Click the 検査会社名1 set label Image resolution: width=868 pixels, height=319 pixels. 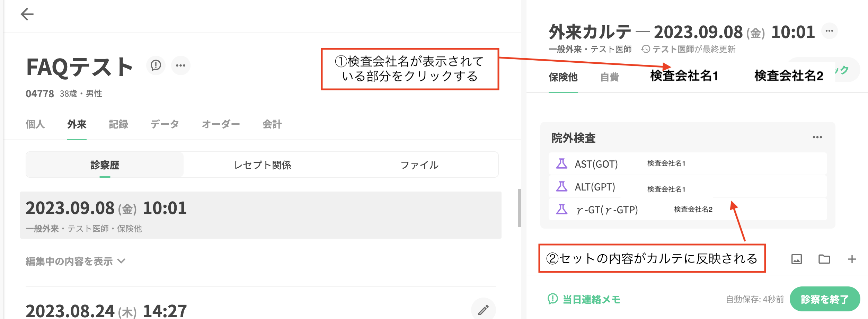[684, 76]
